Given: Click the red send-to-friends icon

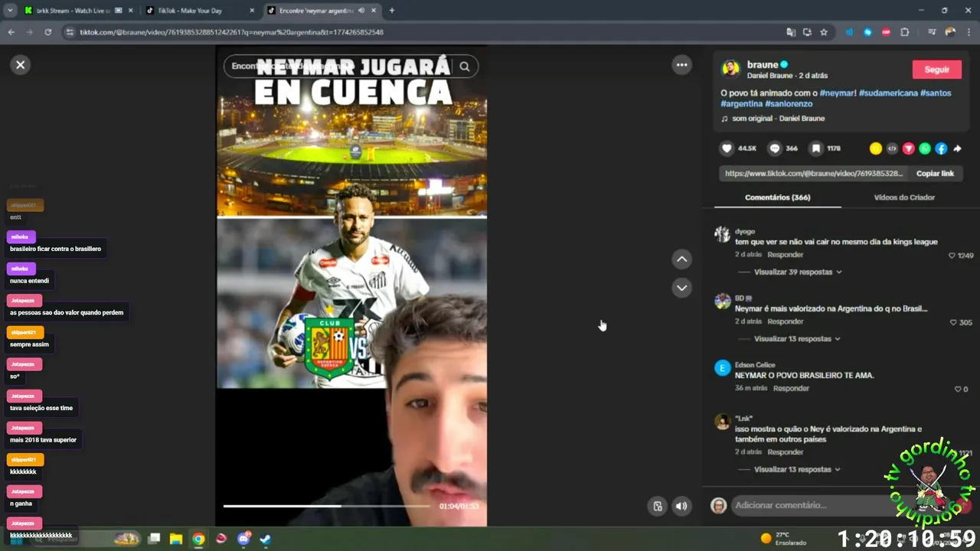Looking at the screenshot, I should [908, 148].
